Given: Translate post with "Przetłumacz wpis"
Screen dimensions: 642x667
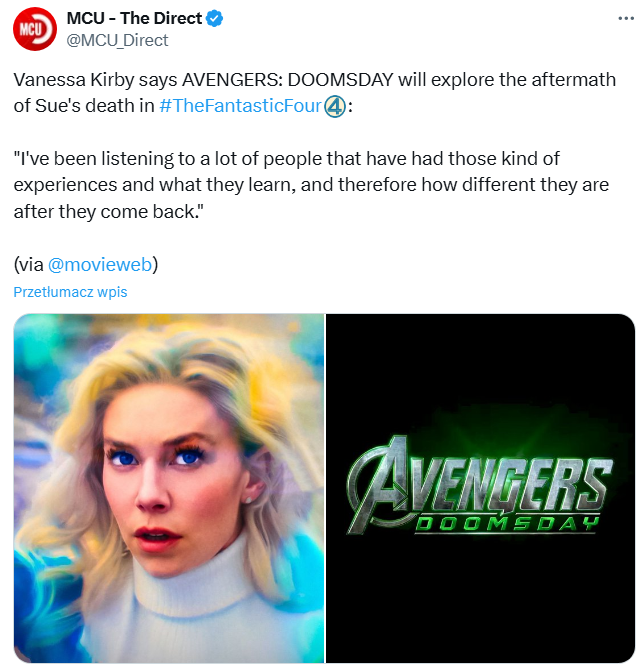Looking at the screenshot, I should click(70, 292).
